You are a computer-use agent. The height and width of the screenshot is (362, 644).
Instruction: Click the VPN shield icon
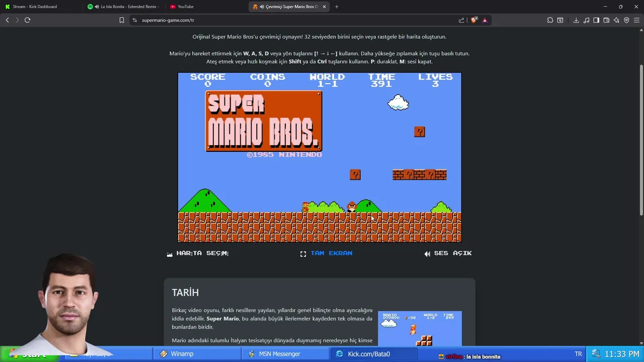click(626, 20)
